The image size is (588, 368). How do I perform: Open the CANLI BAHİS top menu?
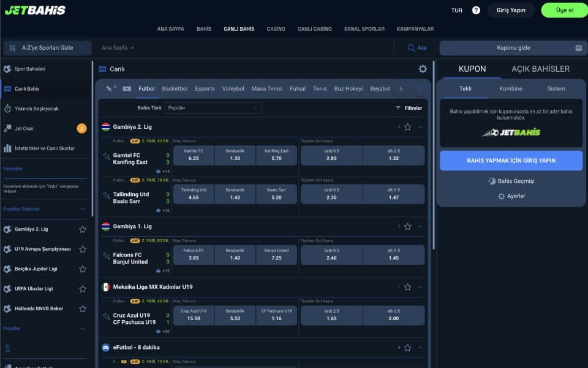click(239, 29)
